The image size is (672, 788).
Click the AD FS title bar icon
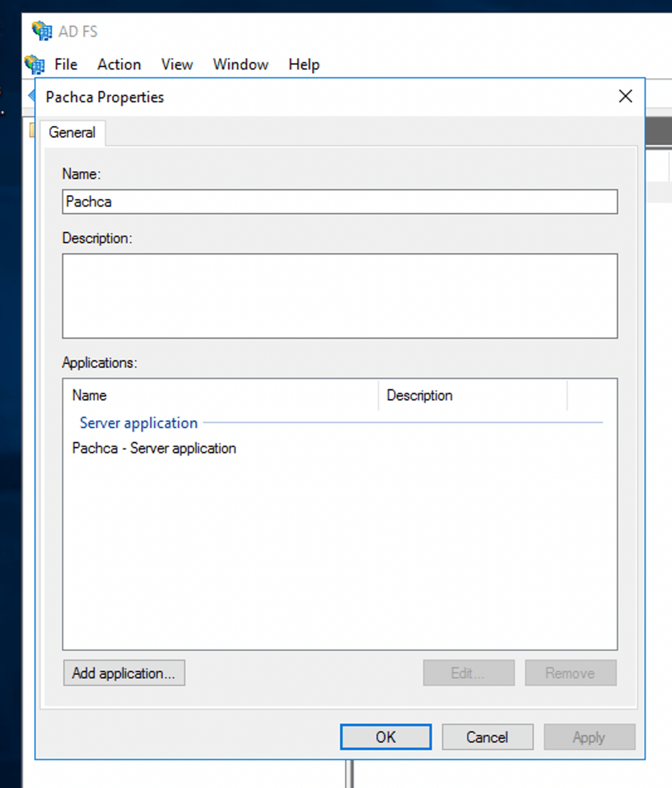[x=41, y=31]
